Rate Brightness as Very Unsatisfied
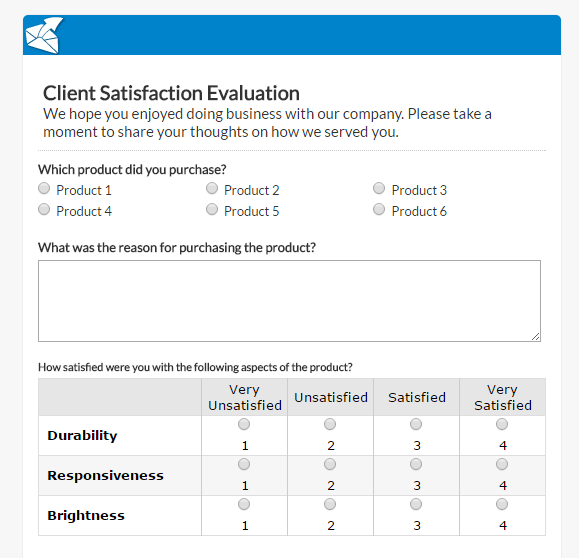Viewport: 579px width, 558px height. pos(244,504)
